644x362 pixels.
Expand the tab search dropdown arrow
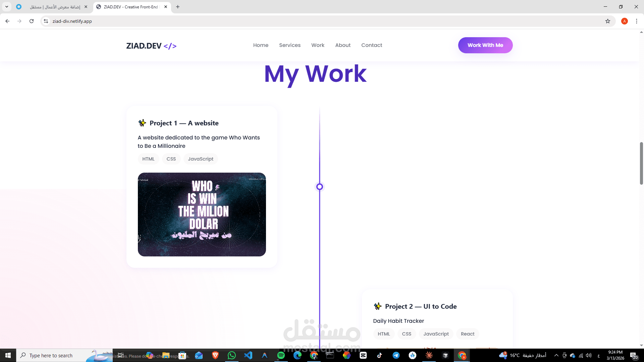coord(7,7)
